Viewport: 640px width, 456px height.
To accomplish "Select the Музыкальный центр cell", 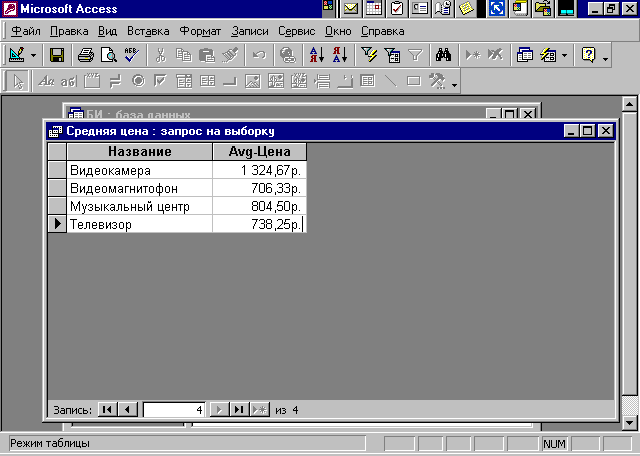I will coord(140,206).
